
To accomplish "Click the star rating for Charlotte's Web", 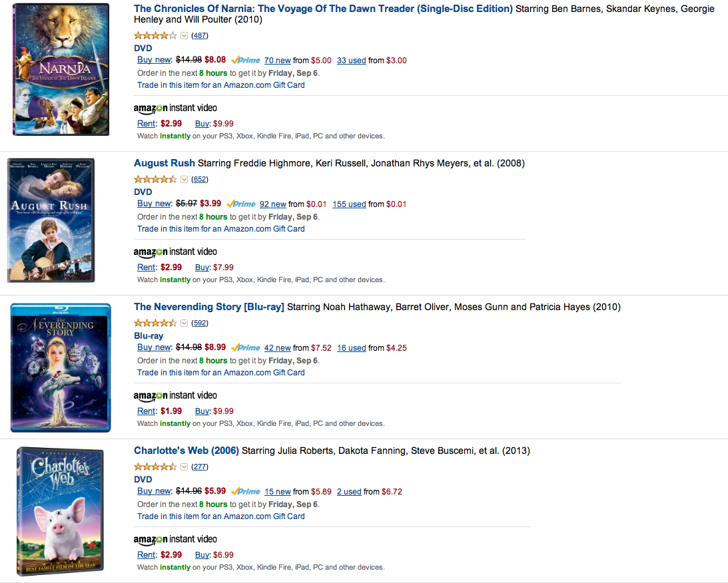I will tap(155, 467).
